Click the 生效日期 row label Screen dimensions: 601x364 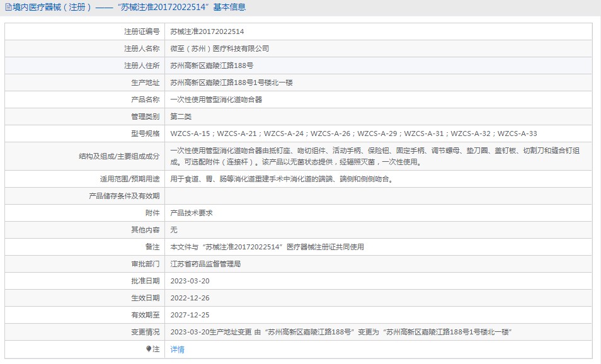pyautogui.click(x=146, y=298)
